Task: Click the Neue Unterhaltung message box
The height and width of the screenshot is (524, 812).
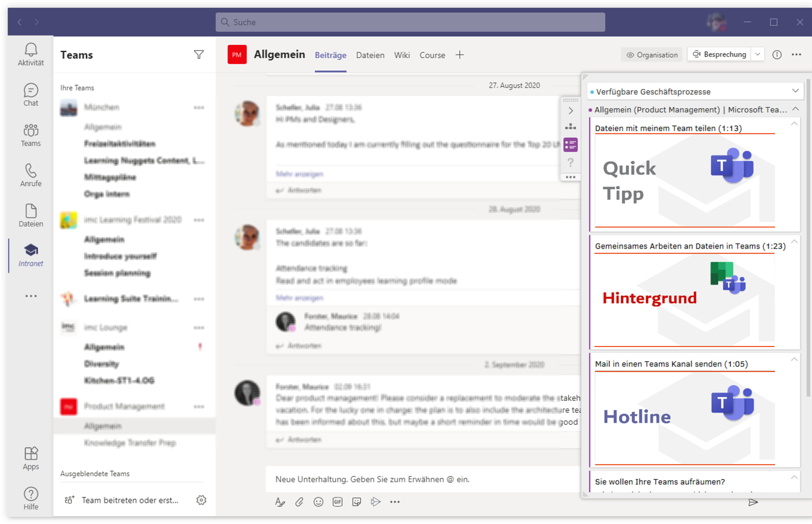Action: click(423, 479)
